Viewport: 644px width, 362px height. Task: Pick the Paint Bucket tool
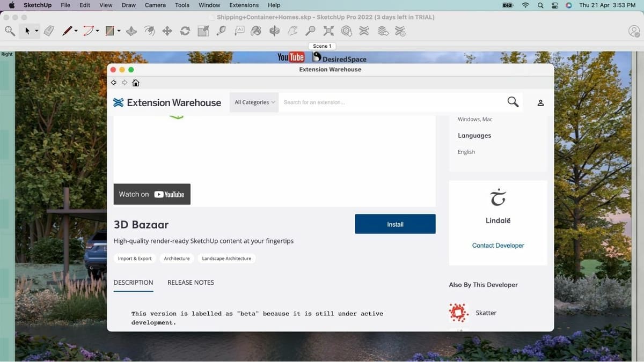pyautogui.click(x=257, y=31)
